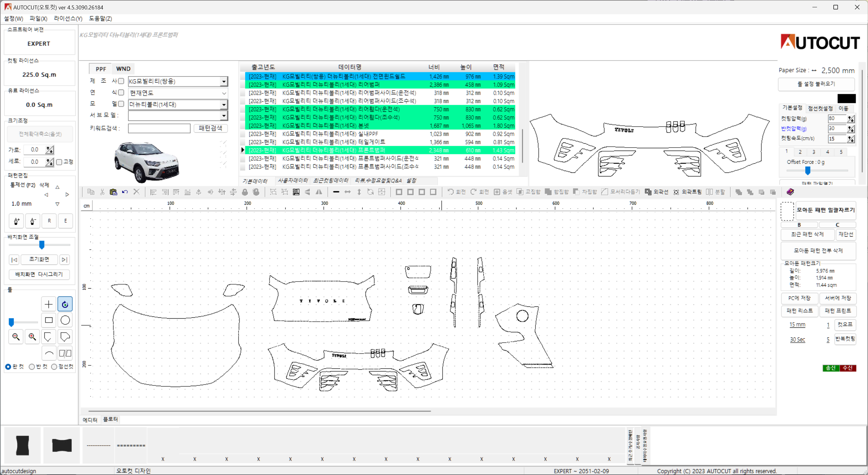Click the vertical stretch arrow icon
The height and width of the screenshot is (475, 868).
[x=359, y=192]
